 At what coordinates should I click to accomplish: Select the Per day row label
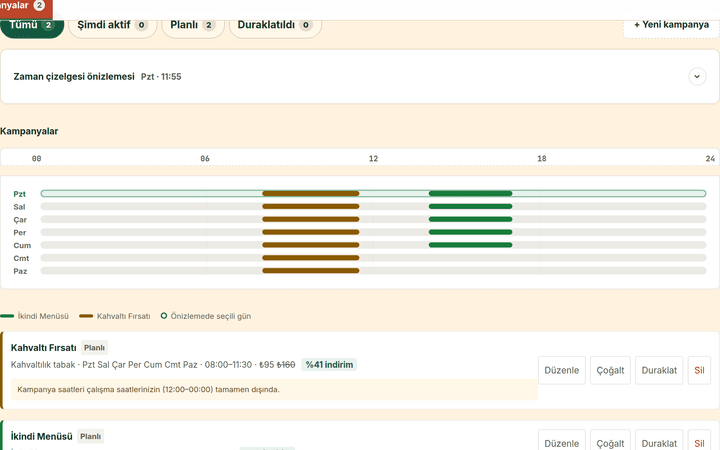click(19, 232)
